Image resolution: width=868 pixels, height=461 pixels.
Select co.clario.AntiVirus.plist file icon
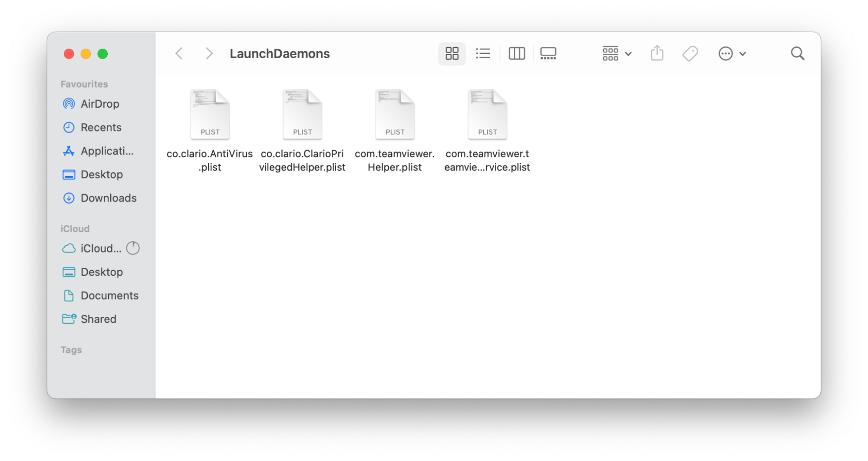click(x=210, y=114)
